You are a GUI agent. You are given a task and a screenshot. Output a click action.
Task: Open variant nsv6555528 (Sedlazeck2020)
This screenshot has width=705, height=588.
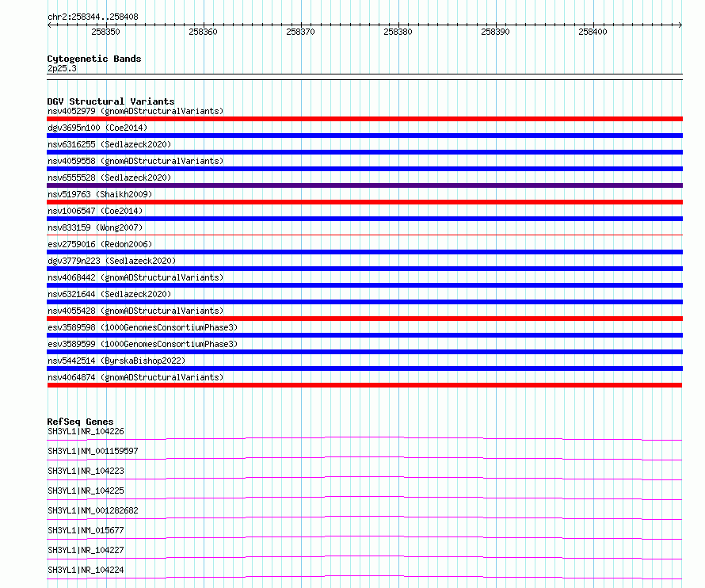click(109, 178)
